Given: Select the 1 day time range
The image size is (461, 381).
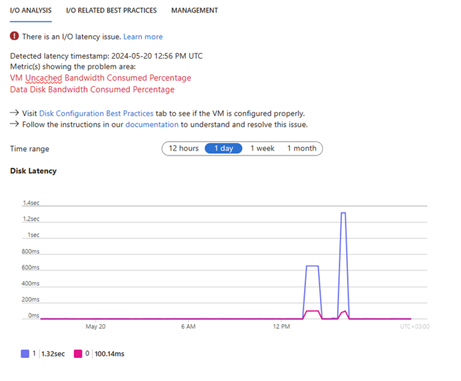Looking at the screenshot, I should click(224, 148).
